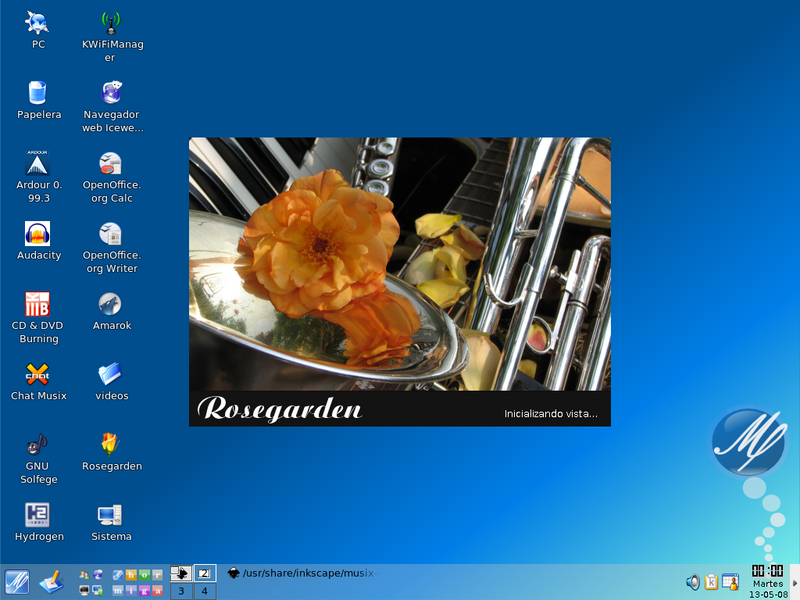This screenshot has height=600, width=800.
Task: Open KOrganizer alarm tray icon
Action: pos(731,582)
